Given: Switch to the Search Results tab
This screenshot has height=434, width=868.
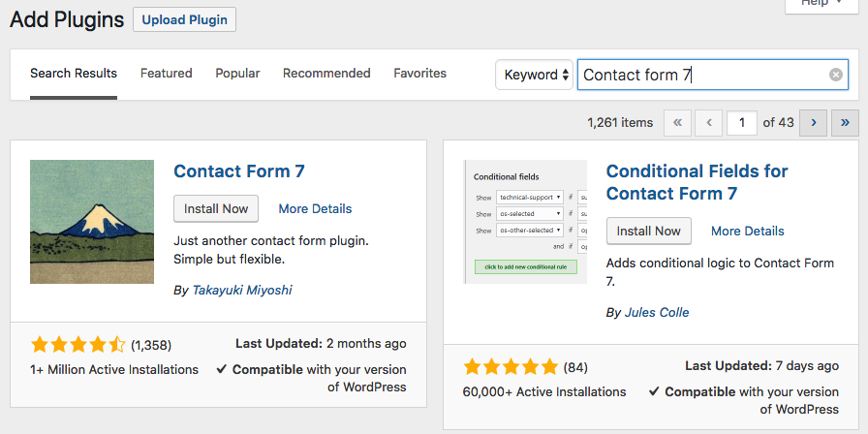Looking at the screenshot, I should pos(74,74).
